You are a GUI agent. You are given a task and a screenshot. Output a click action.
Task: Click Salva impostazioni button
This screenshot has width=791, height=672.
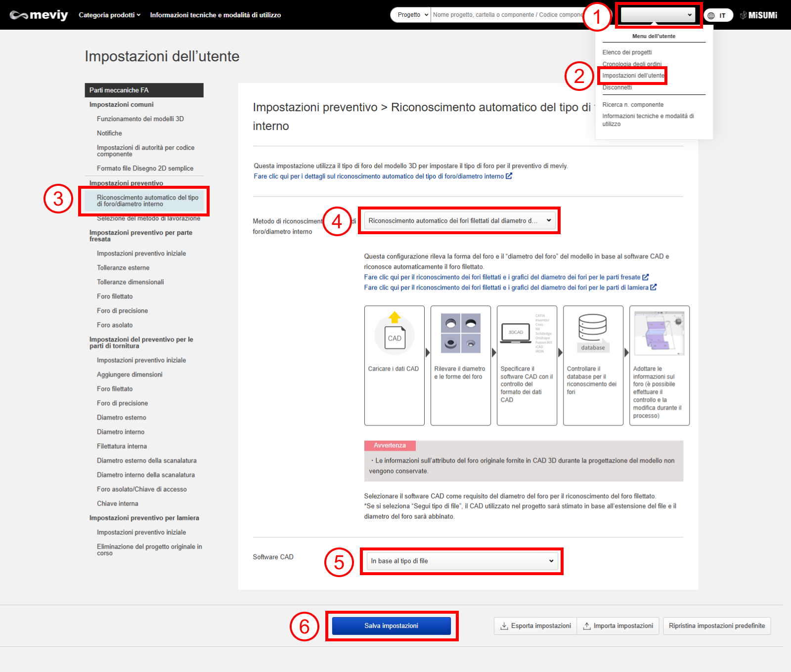(x=391, y=626)
